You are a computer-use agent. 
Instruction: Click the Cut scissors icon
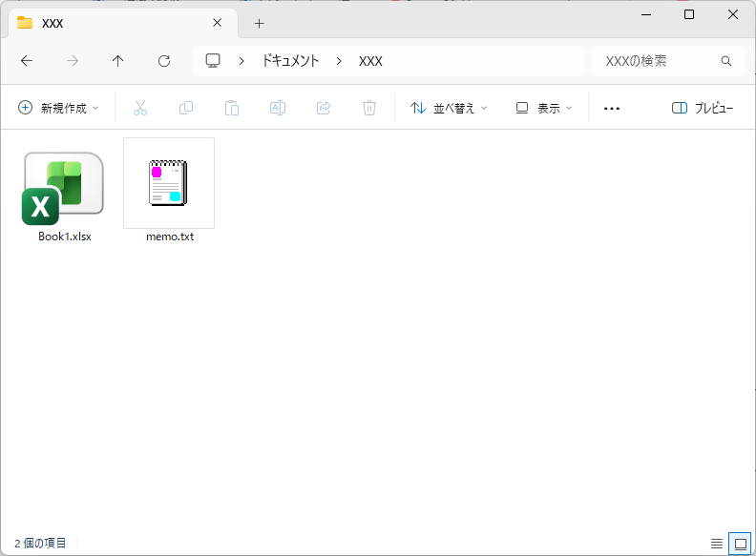[x=140, y=108]
